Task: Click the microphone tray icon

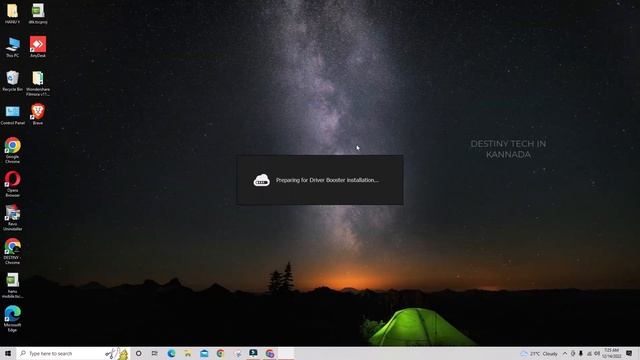Action: [580, 353]
